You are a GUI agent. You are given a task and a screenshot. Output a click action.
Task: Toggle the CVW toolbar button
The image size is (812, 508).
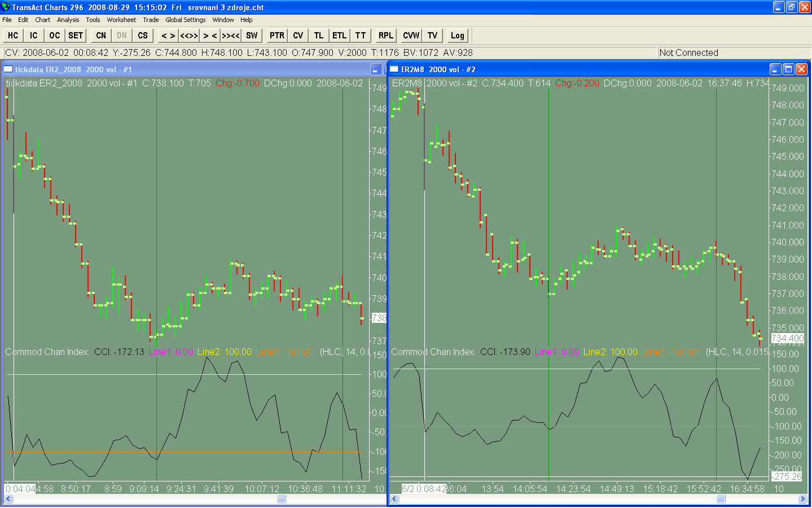[411, 36]
